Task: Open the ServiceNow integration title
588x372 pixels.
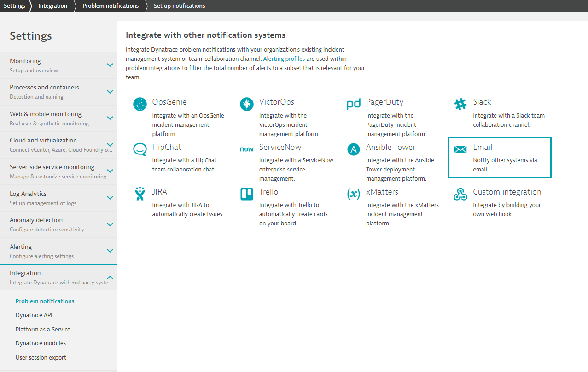Action: point(280,147)
